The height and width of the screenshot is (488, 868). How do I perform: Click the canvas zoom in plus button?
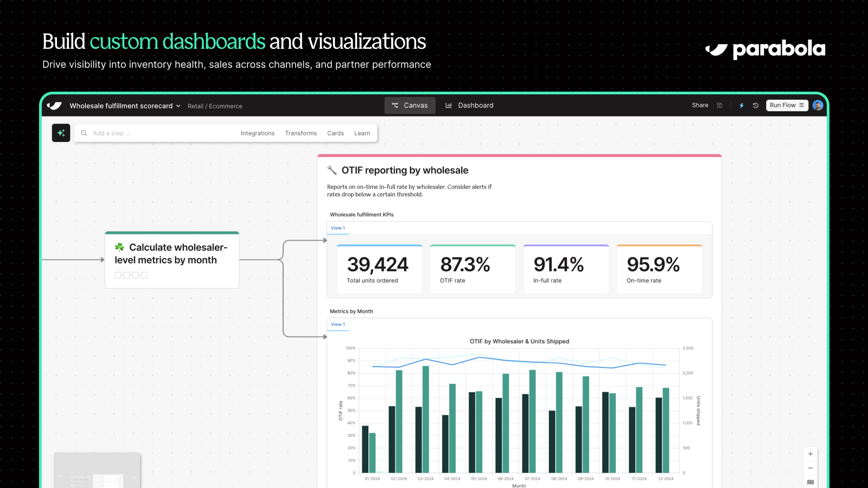[810, 454]
